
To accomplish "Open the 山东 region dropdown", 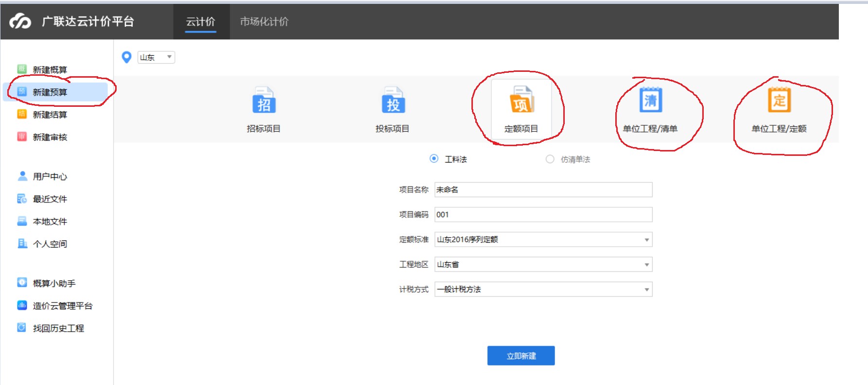I will (156, 57).
